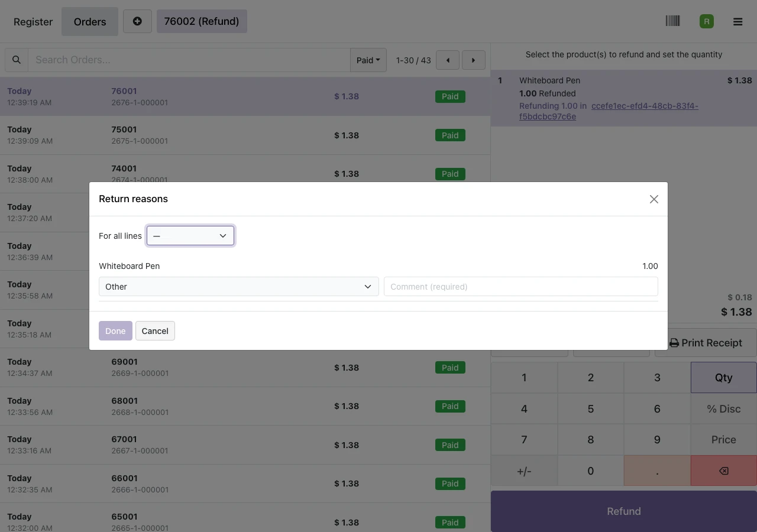Go to next orders page arrow
The image size is (757, 532).
[x=474, y=60]
